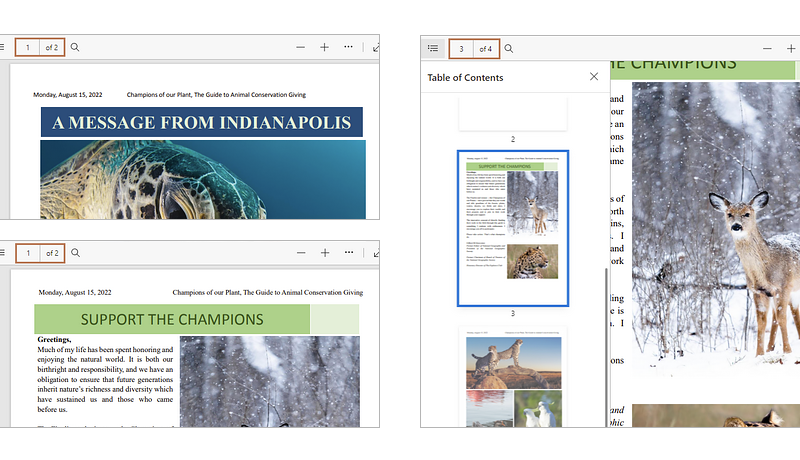Select the blank page 2 thumbnail
This screenshot has width=800, height=460.
point(513,113)
